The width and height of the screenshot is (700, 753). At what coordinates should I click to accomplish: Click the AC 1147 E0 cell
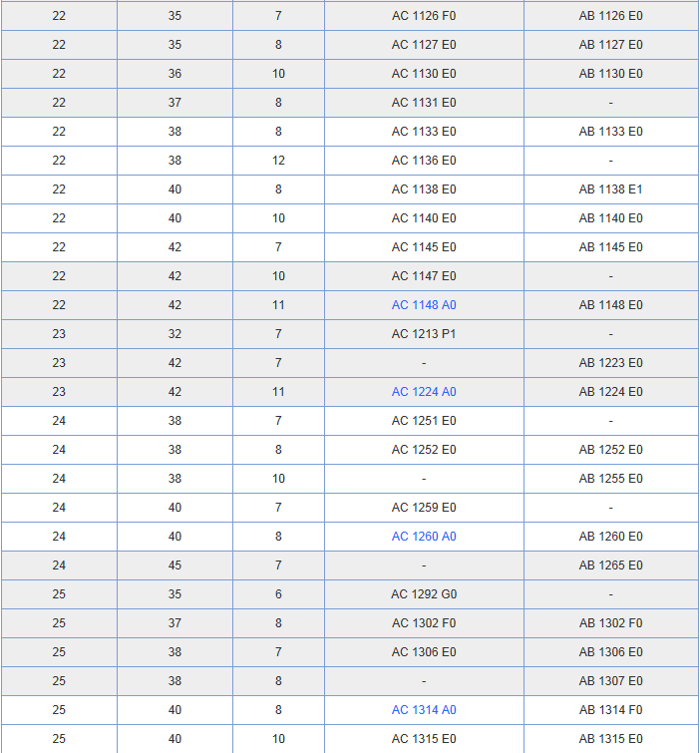click(x=424, y=276)
